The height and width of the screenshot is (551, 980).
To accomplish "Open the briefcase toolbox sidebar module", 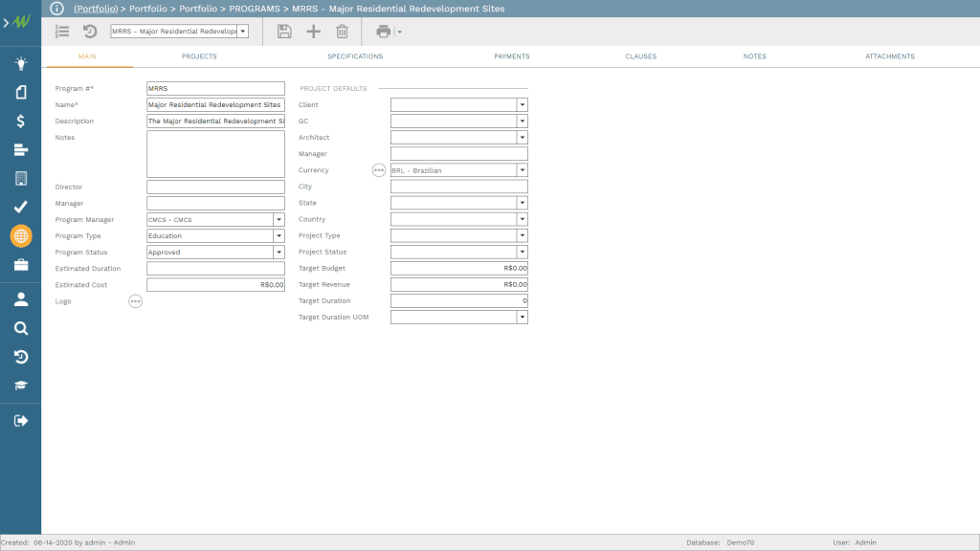I will coord(21,265).
